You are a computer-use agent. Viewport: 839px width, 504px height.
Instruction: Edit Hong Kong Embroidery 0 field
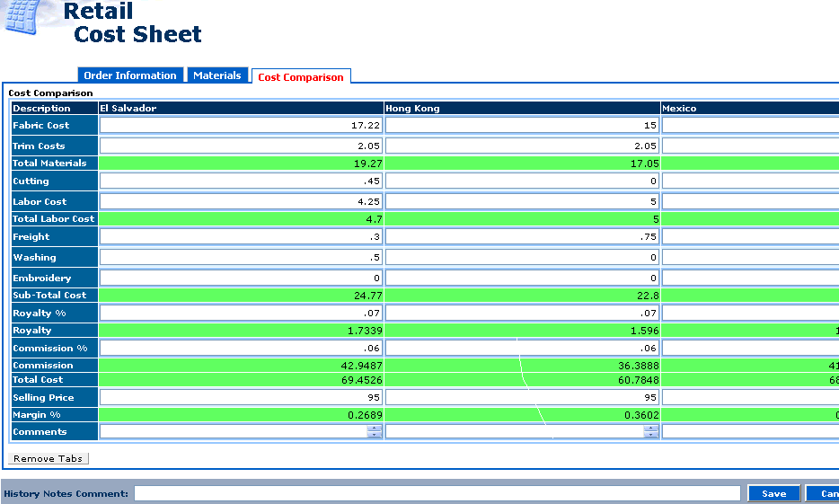(522, 278)
